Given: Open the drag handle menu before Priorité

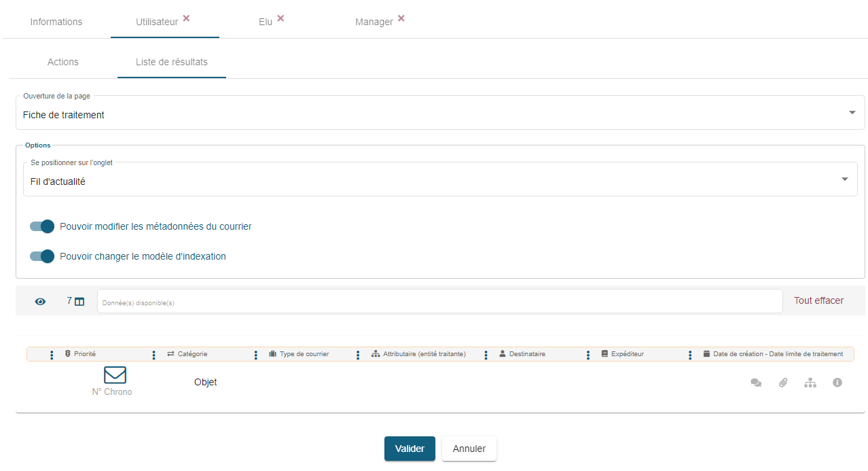Looking at the screenshot, I should click(52, 354).
